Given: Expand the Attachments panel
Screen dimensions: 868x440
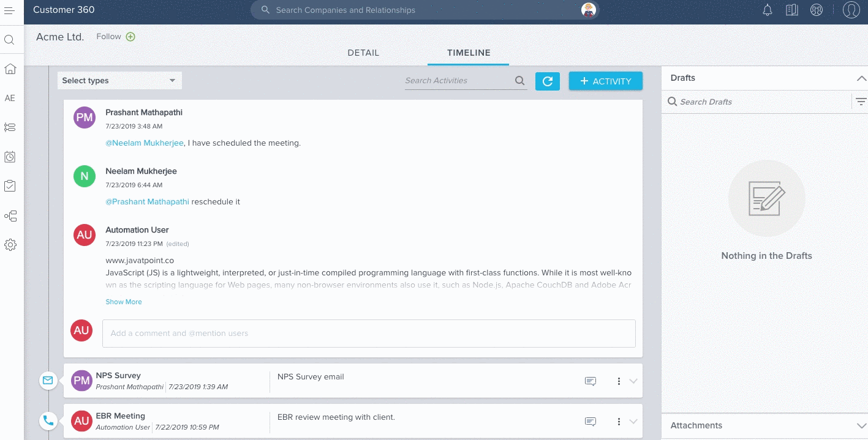Looking at the screenshot, I should pos(861,426).
